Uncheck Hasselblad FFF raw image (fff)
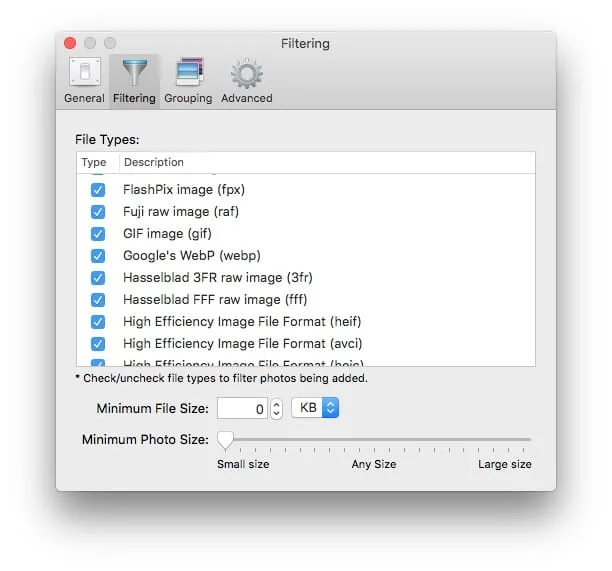 tap(98, 300)
